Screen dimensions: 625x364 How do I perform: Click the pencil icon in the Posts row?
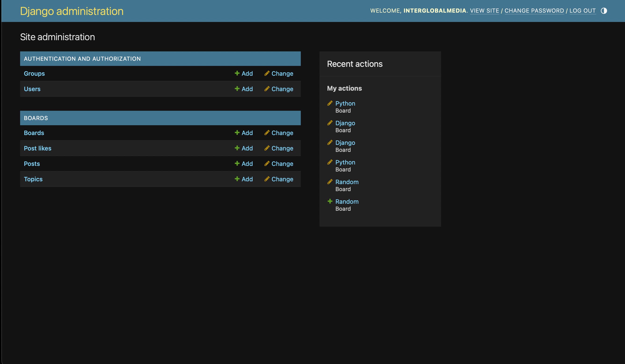click(267, 163)
